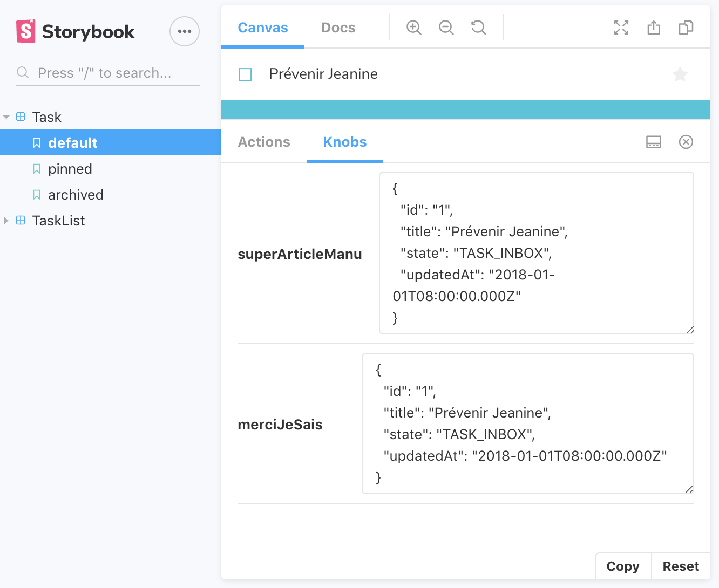Click the zoom out magnifier icon
This screenshot has width=719, height=588.
(446, 28)
